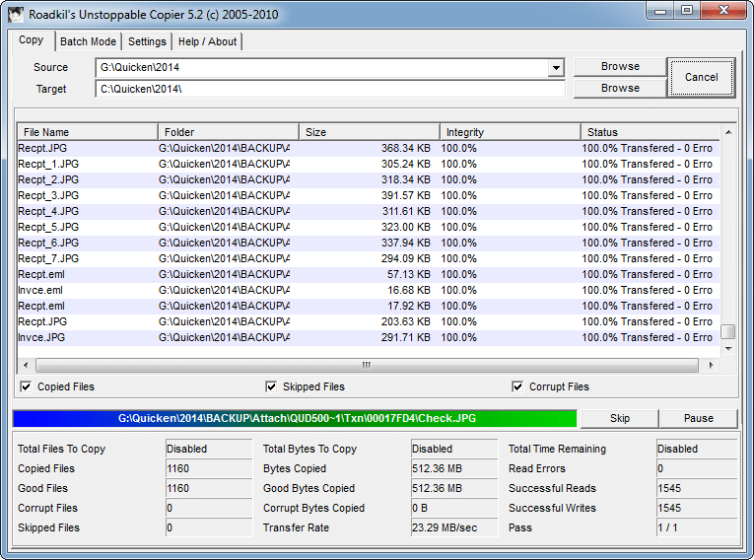Select the Invce.JPG file row
Screen dimensions: 754x560
369,338
